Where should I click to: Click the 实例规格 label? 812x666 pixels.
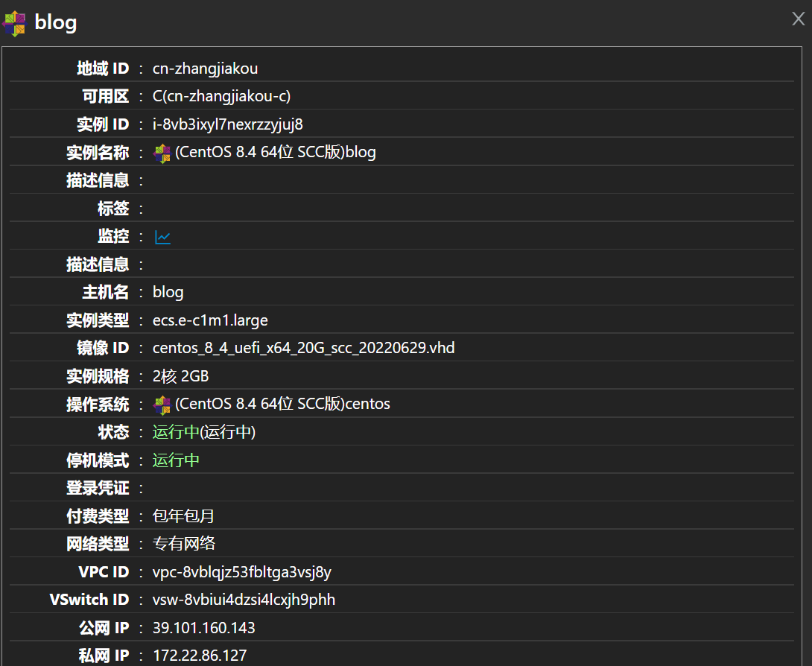coord(98,376)
